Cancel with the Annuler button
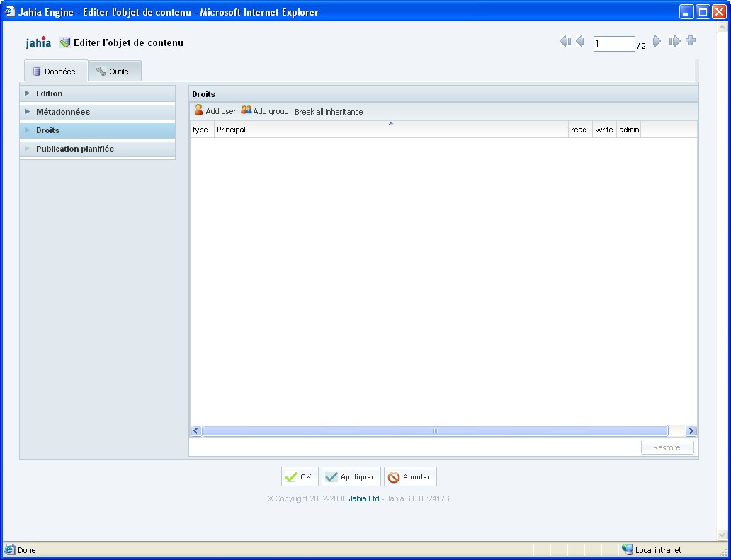 pyautogui.click(x=410, y=476)
